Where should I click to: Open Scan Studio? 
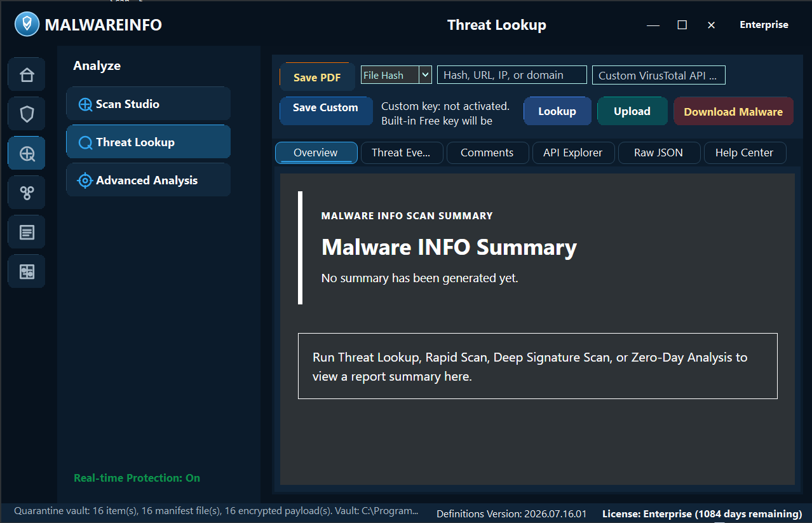pos(148,104)
